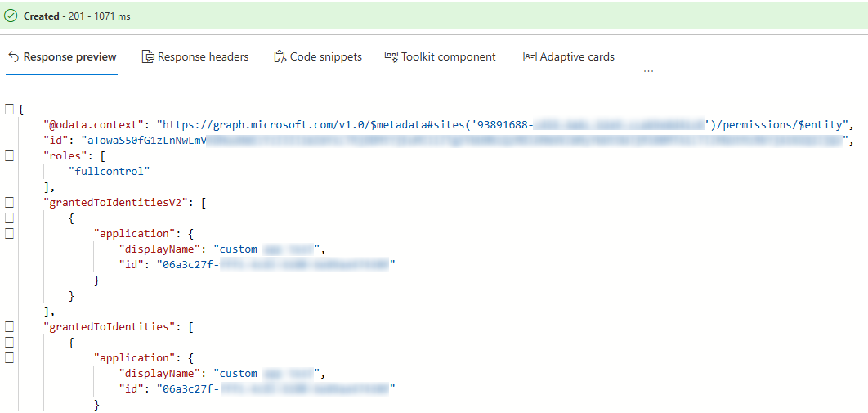Select the Adaptive cards tab

(577, 57)
